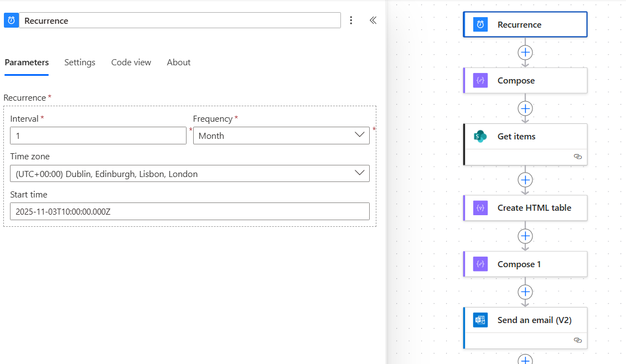Insert step below Compose 1 with plus button
Viewport: 626px width, 364px height.
point(525,292)
